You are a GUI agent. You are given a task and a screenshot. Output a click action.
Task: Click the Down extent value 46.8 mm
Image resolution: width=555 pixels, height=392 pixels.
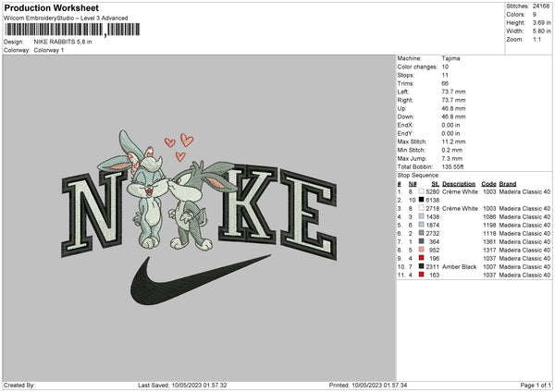pyautogui.click(x=453, y=116)
